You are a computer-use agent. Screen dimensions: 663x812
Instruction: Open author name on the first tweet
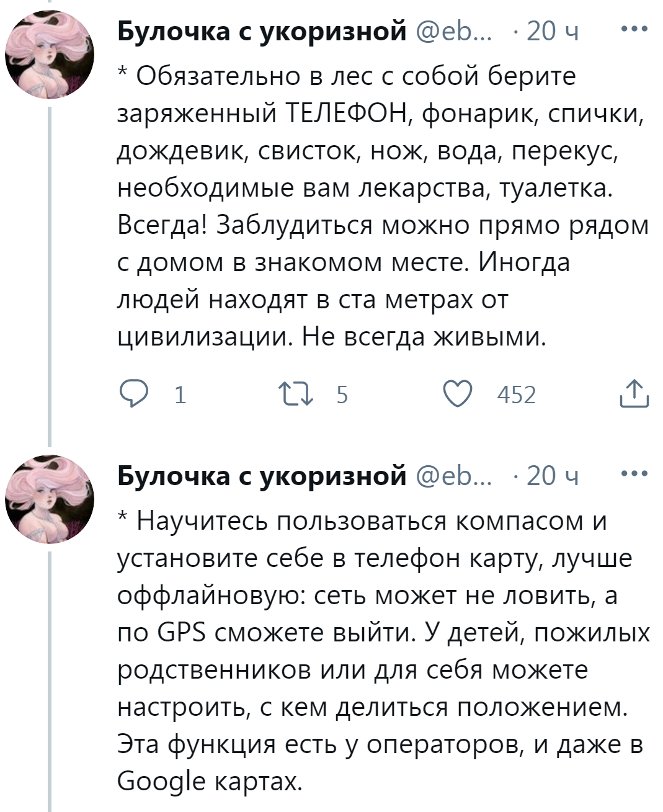pos(262,30)
